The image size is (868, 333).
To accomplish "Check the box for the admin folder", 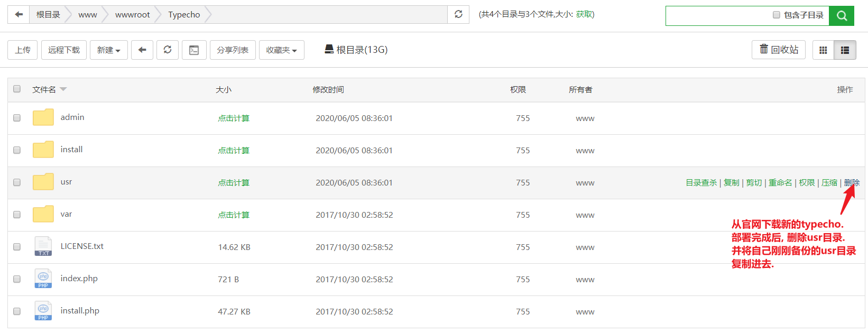I will coord(17,118).
